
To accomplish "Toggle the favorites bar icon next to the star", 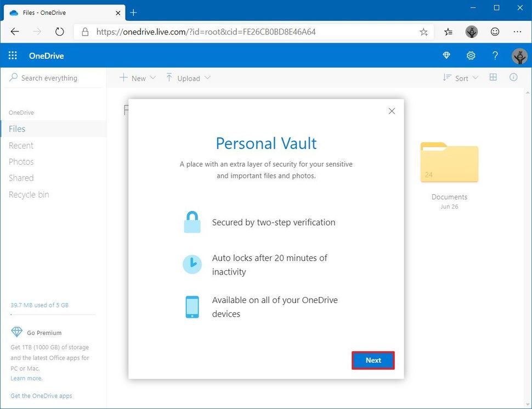I will point(448,32).
